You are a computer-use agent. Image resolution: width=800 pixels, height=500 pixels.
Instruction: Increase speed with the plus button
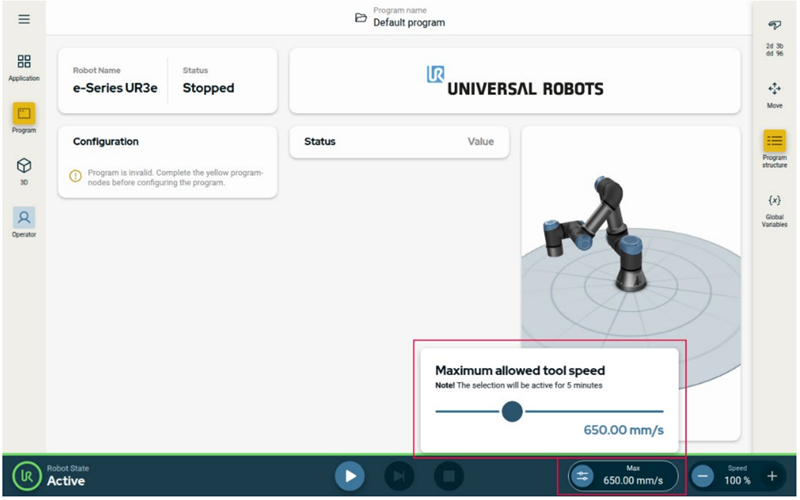771,476
